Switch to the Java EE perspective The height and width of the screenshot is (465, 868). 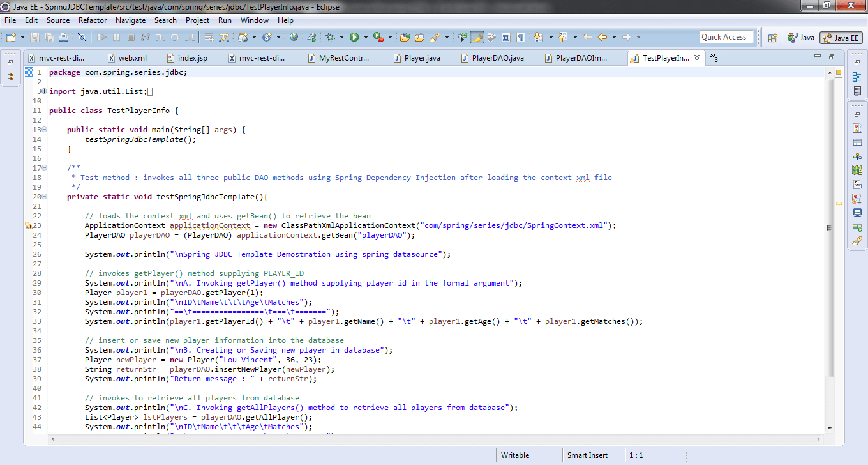pos(841,37)
